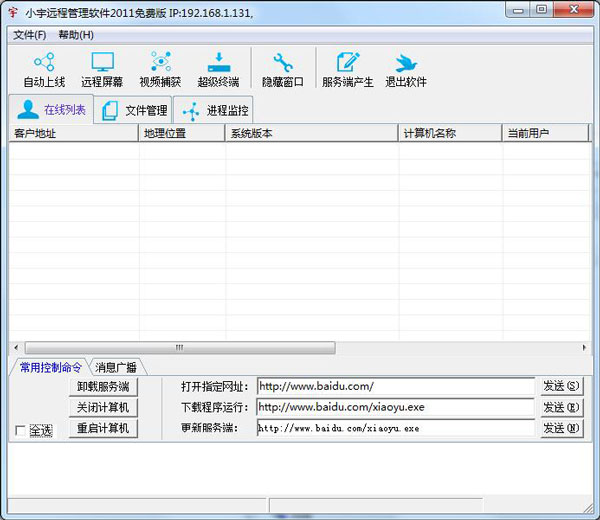Click into 下载程序运行 URL field
The height and width of the screenshot is (520, 600).
click(x=396, y=407)
